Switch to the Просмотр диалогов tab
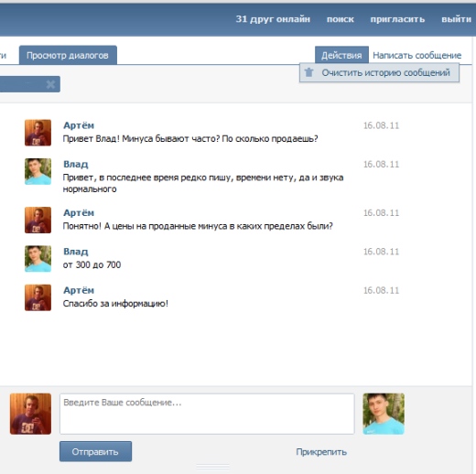Viewport: 476px width, 474px height. click(x=68, y=55)
